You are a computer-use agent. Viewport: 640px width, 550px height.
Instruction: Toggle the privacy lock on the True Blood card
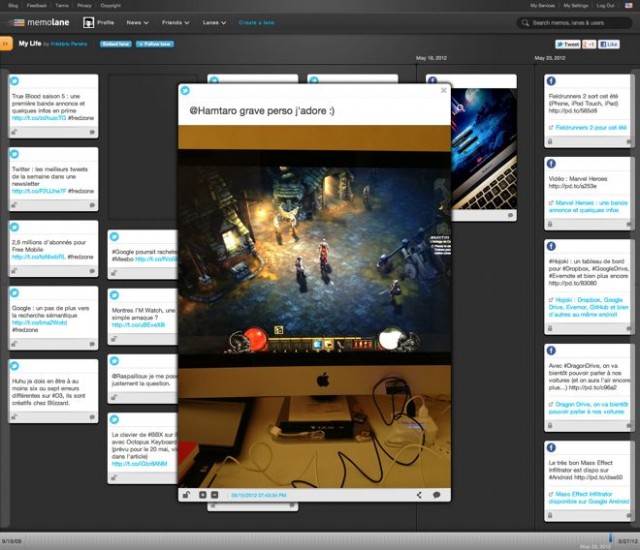(x=14, y=132)
